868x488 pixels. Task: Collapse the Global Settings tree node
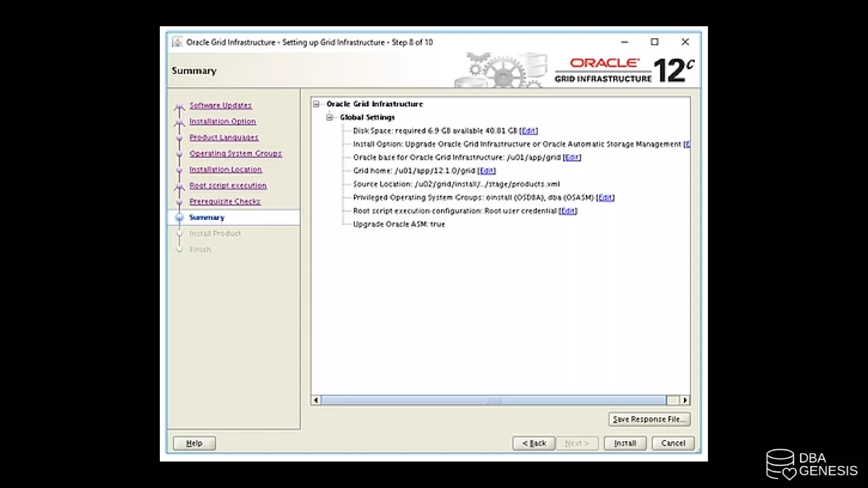pyautogui.click(x=329, y=117)
